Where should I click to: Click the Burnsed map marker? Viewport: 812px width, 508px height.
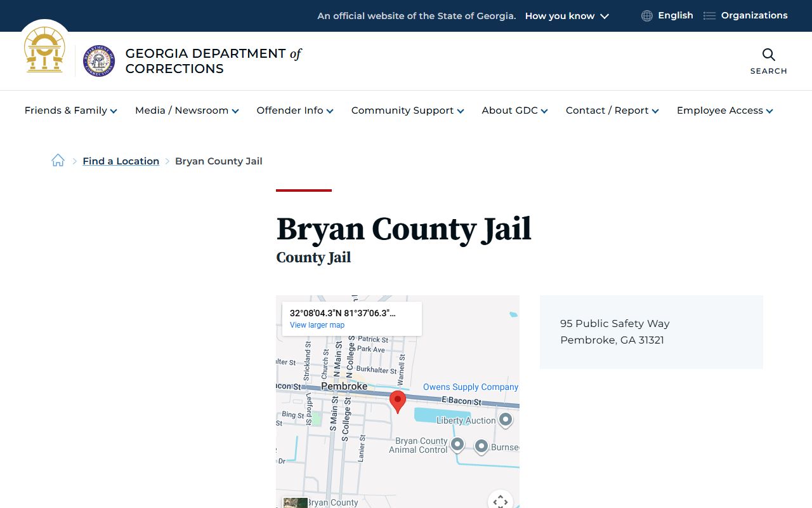pyautogui.click(x=481, y=446)
